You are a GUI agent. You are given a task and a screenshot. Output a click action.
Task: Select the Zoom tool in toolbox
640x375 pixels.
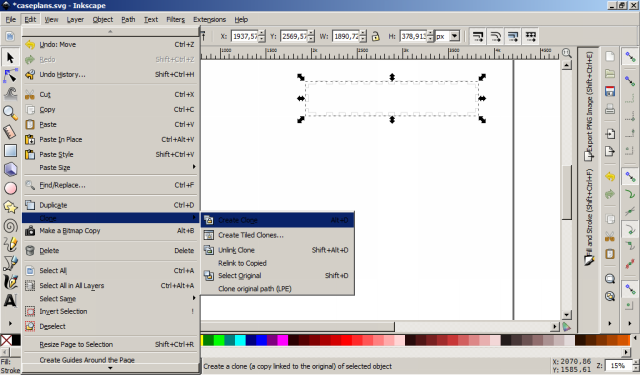(10, 113)
